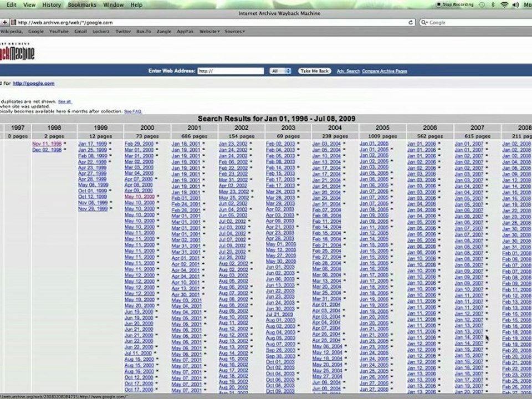Open the Nov 11, 1998 snapshot
The image size is (532, 399).
point(47,144)
